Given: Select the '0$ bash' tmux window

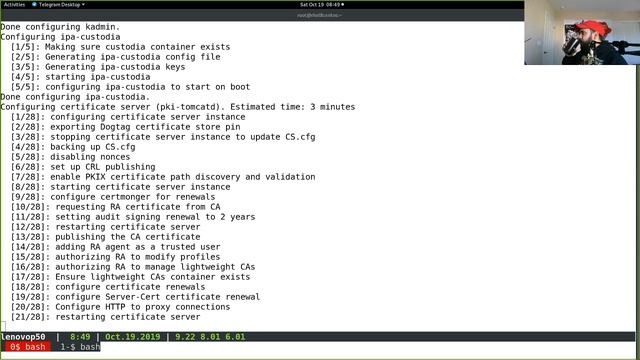Looking at the screenshot, I should pos(28,347).
